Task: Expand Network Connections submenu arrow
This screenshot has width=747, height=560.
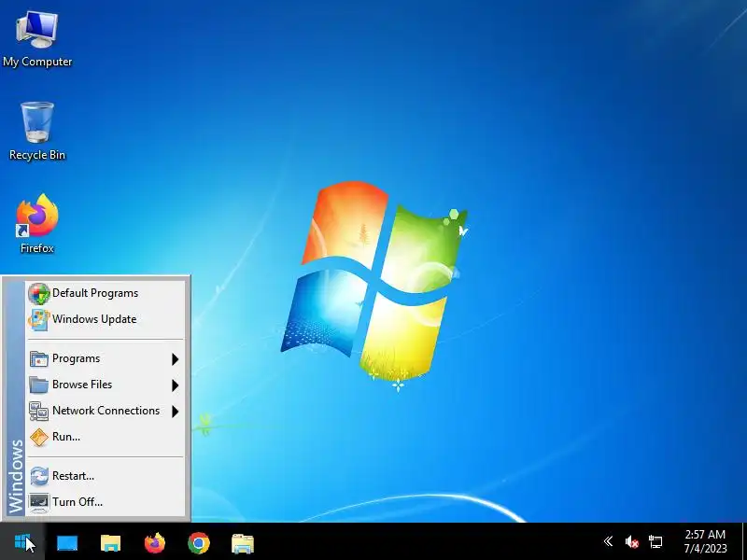Action: [176, 411]
